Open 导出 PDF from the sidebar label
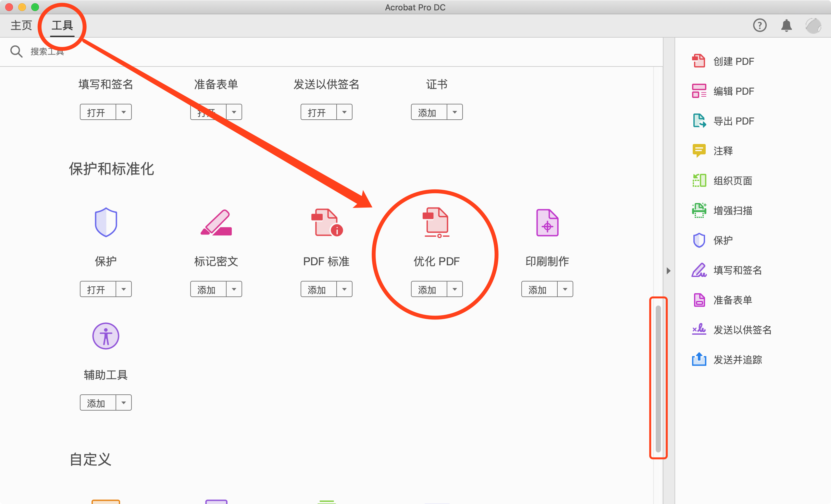 coord(734,121)
